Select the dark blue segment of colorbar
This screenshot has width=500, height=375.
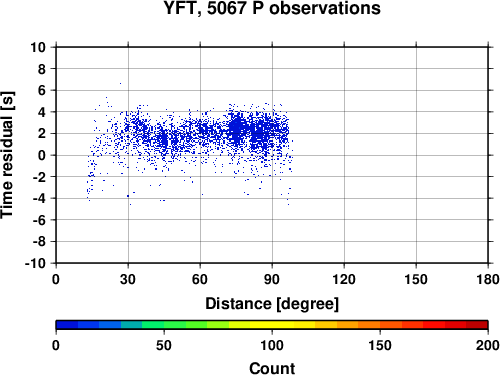point(67,325)
